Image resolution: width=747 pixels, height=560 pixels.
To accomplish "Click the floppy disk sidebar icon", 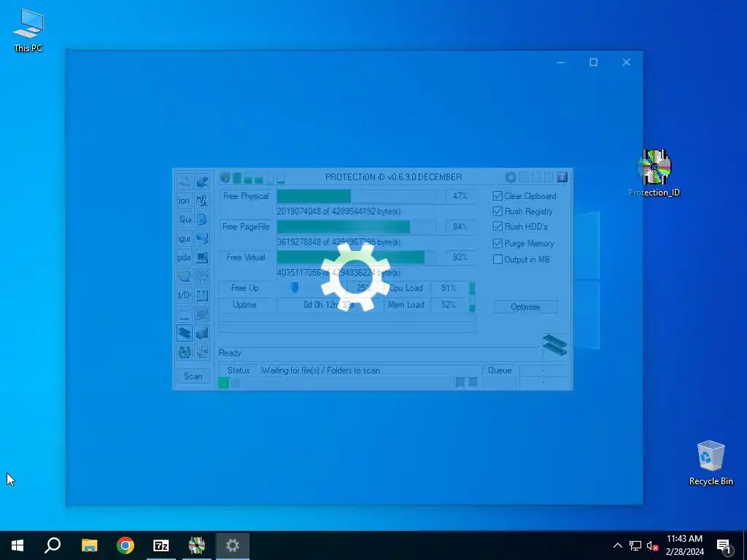I will (x=202, y=295).
